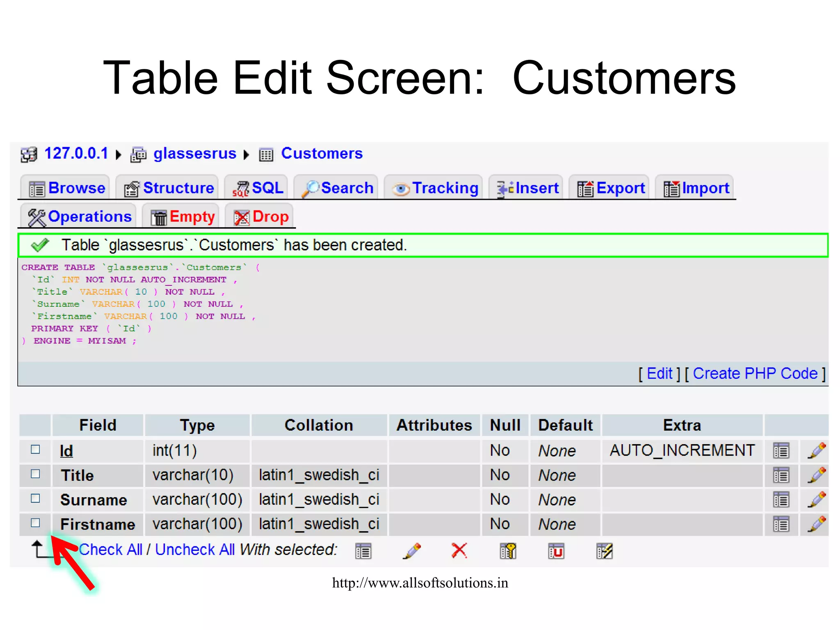This screenshot has width=840, height=630.
Task: Click the browse values icon in the Title row
Action: (x=781, y=475)
